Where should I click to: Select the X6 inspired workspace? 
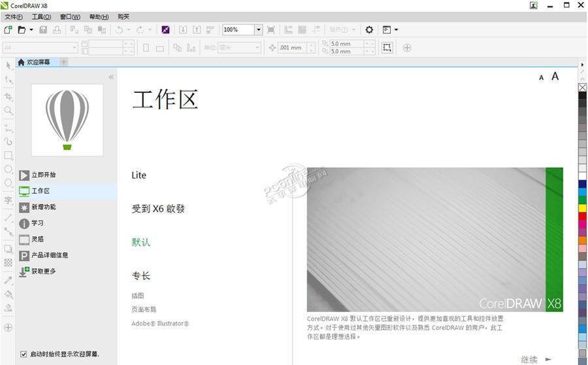158,209
